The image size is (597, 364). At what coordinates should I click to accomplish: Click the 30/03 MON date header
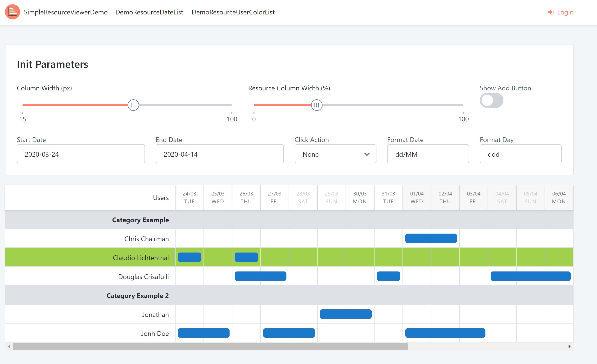coord(360,197)
